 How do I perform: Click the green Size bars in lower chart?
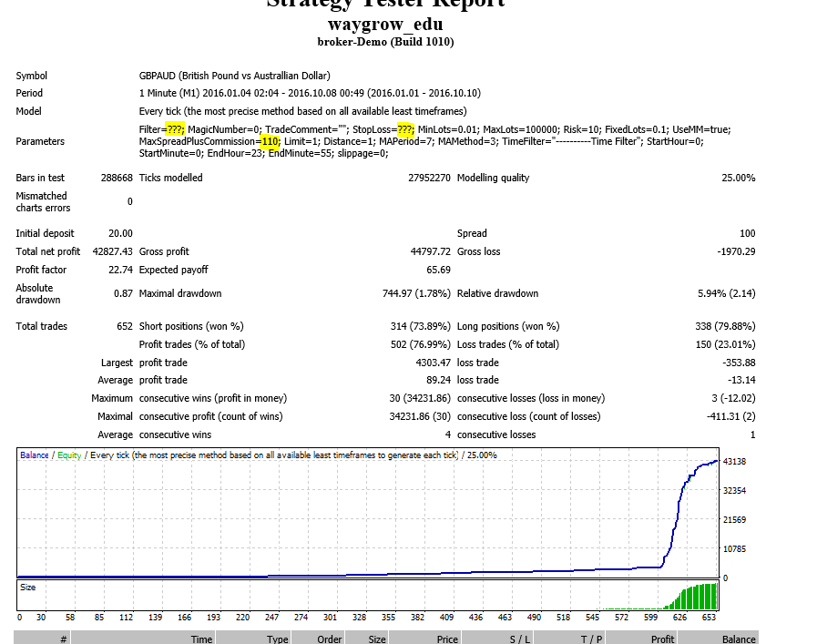[697, 598]
